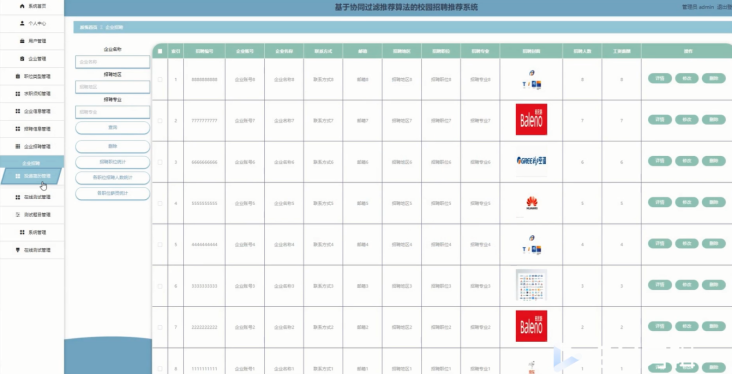Click 修改 for row 1 (8888888888)
Image resolution: width=732 pixels, height=375 pixels.
coord(687,78)
